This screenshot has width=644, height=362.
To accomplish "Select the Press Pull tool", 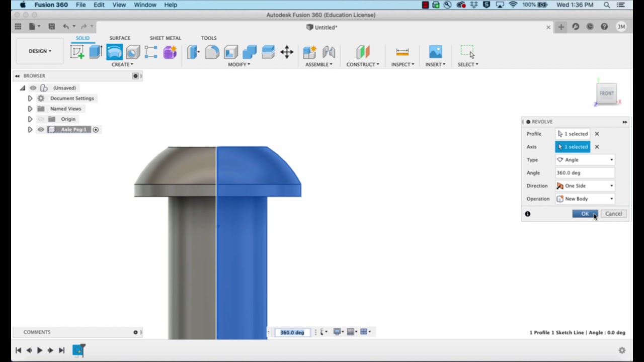I will pyautogui.click(x=193, y=52).
